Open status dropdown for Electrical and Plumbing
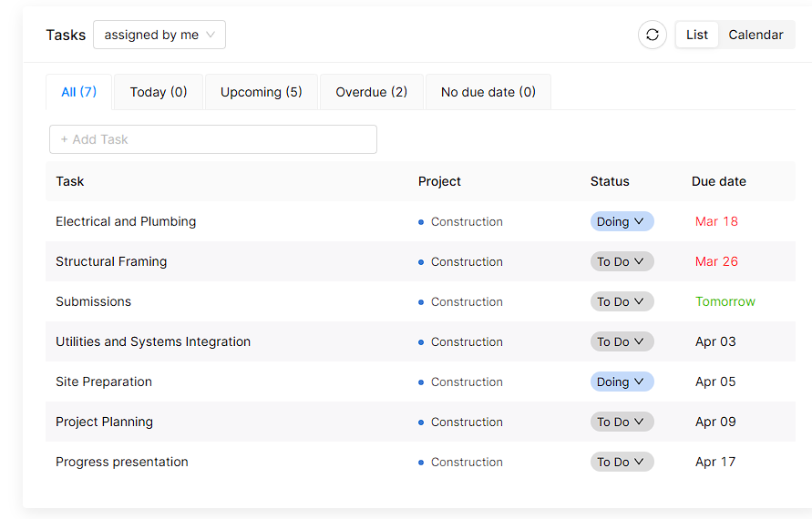The image size is (812, 519). tap(622, 221)
